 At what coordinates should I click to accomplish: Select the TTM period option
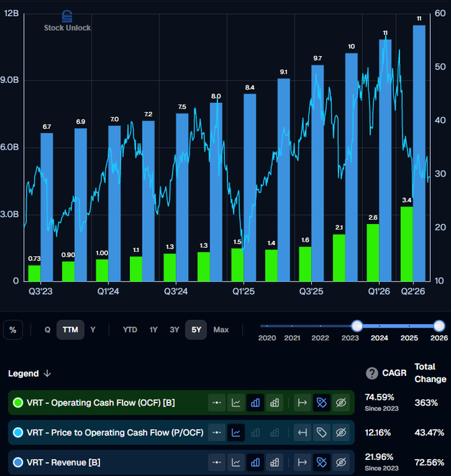pos(71,330)
